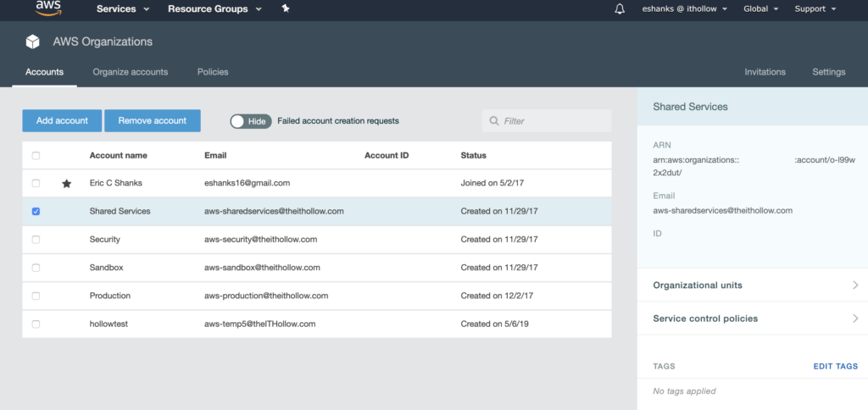Open the Resource Groups dropdown
The width and height of the screenshot is (868, 410).
(214, 9)
